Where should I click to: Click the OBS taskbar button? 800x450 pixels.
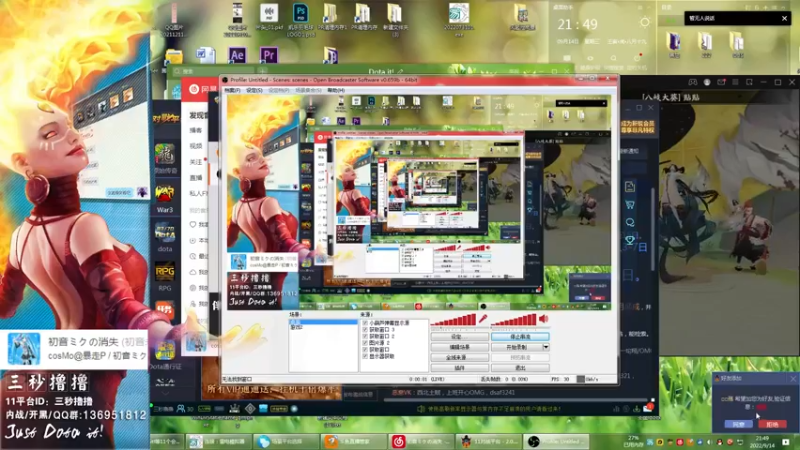pyautogui.click(x=556, y=441)
